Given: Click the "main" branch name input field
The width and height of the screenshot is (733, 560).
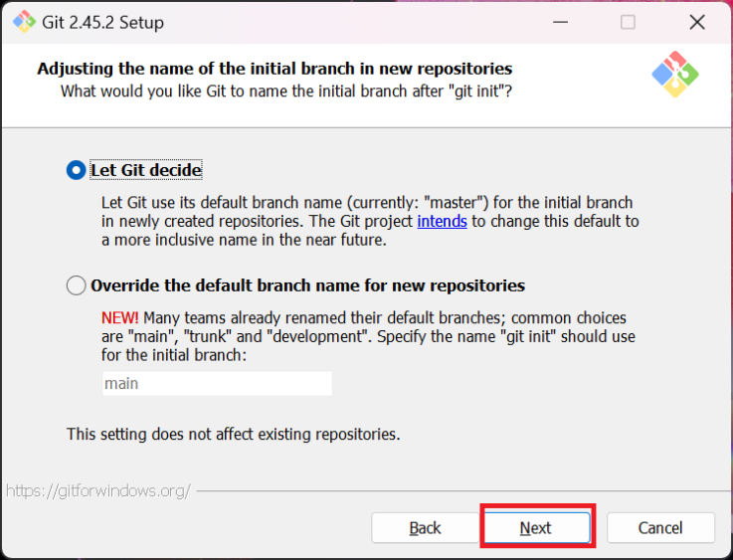Looking at the screenshot, I should click(x=218, y=384).
